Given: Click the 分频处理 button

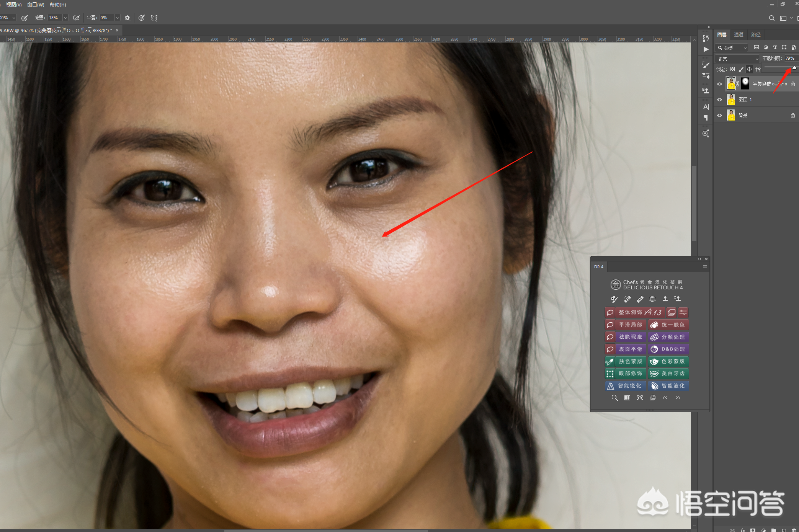Looking at the screenshot, I should tap(668, 337).
